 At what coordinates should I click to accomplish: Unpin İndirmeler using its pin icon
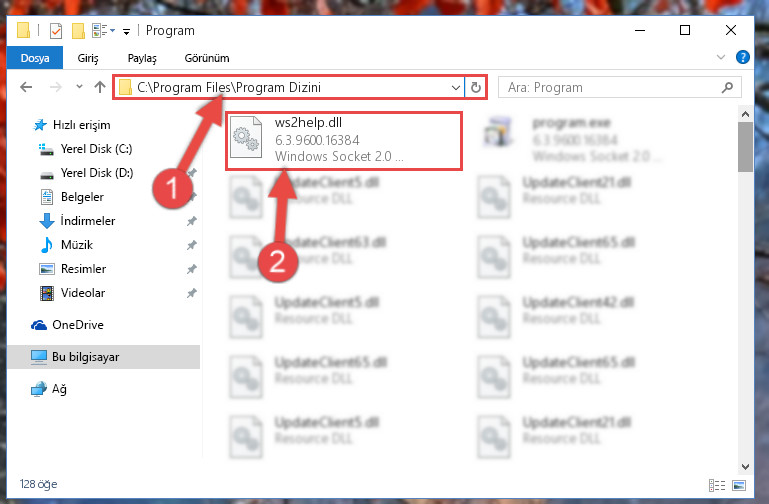(x=191, y=221)
